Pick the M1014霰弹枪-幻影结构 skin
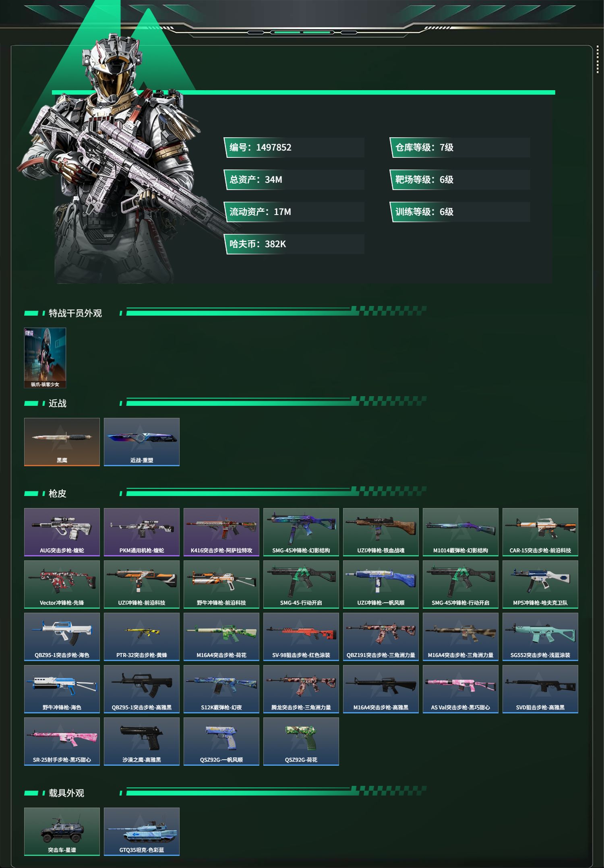 coord(461,532)
